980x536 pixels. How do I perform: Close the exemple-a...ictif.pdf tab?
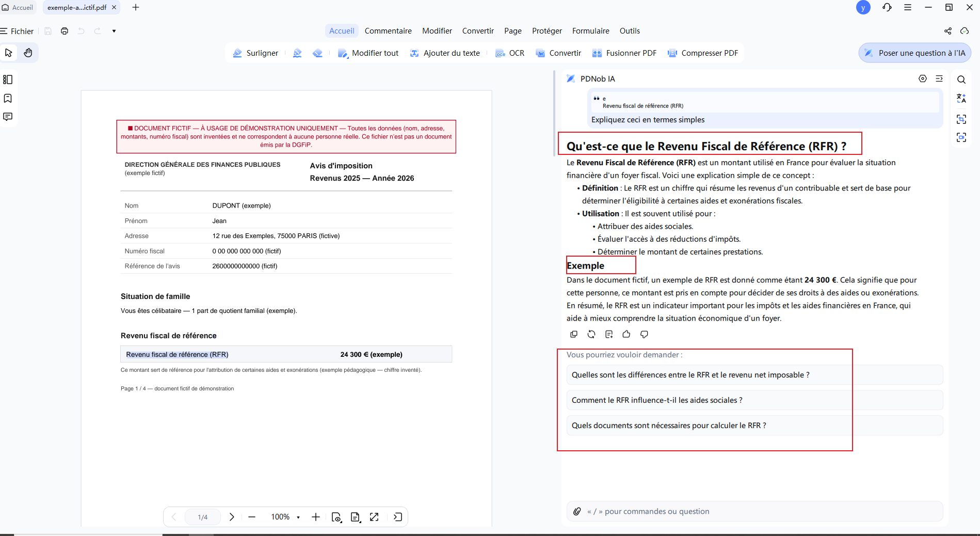pos(114,7)
